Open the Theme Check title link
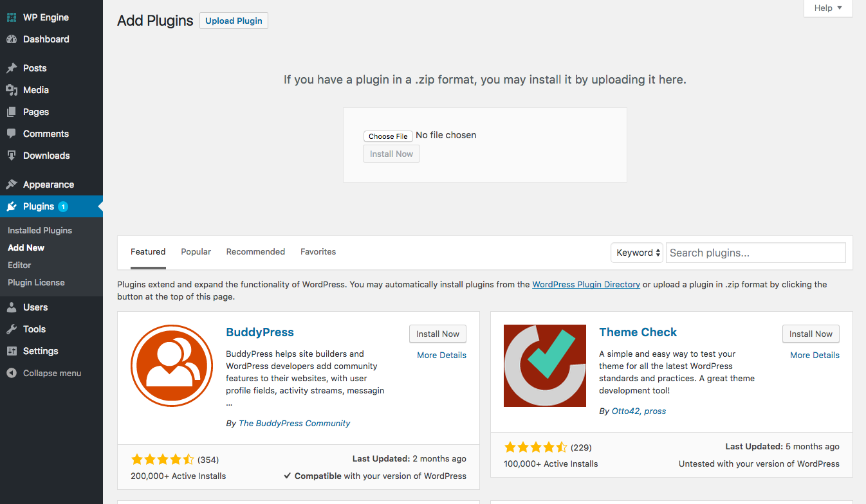This screenshot has width=866, height=504. coord(638,332)
